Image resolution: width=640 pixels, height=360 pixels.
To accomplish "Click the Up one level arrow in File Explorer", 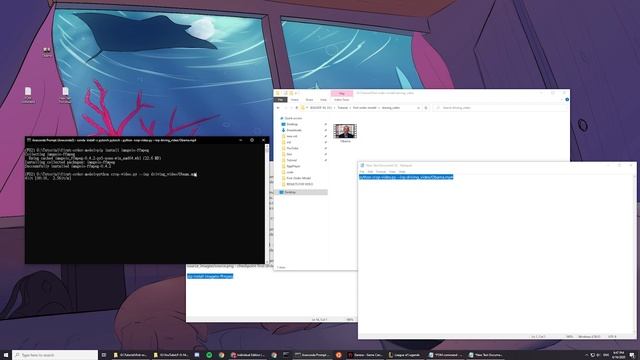I will 297,108.
